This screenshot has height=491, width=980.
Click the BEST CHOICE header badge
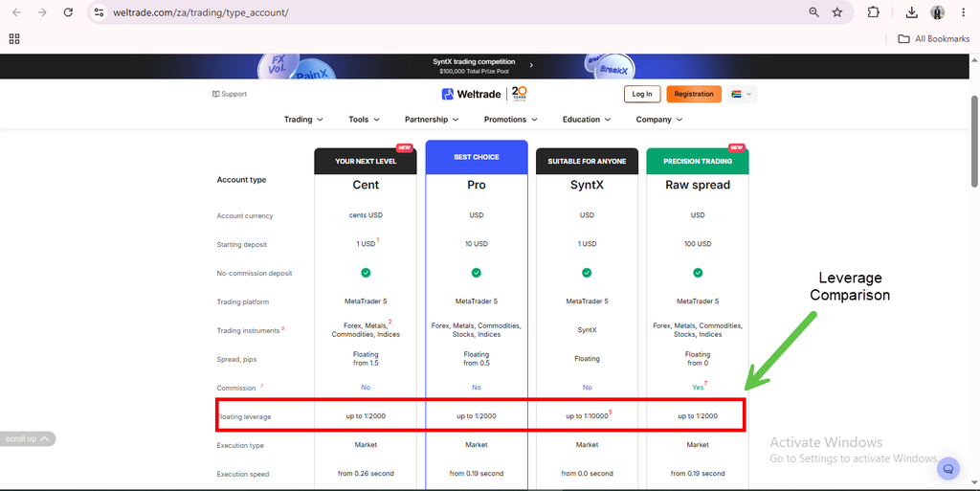477,157
